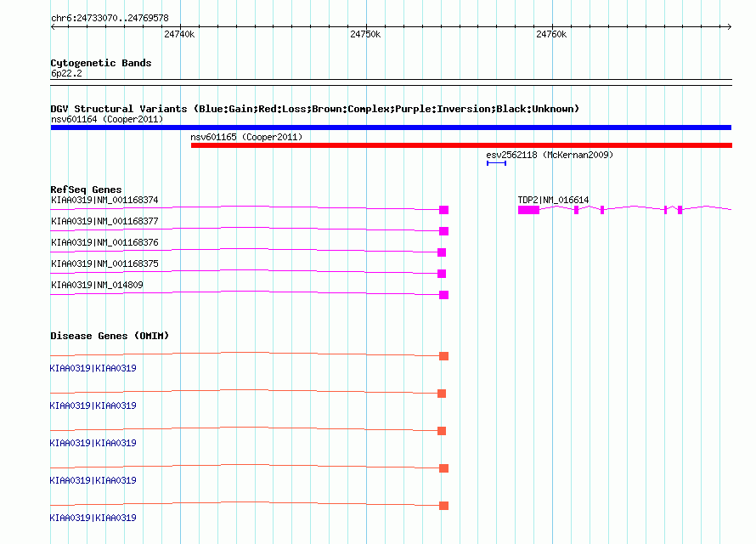756x544 pixels.
Task: Open the fourth KIAA0319|KIAA0319 OMIM link
Action: (x=93, y=480)
